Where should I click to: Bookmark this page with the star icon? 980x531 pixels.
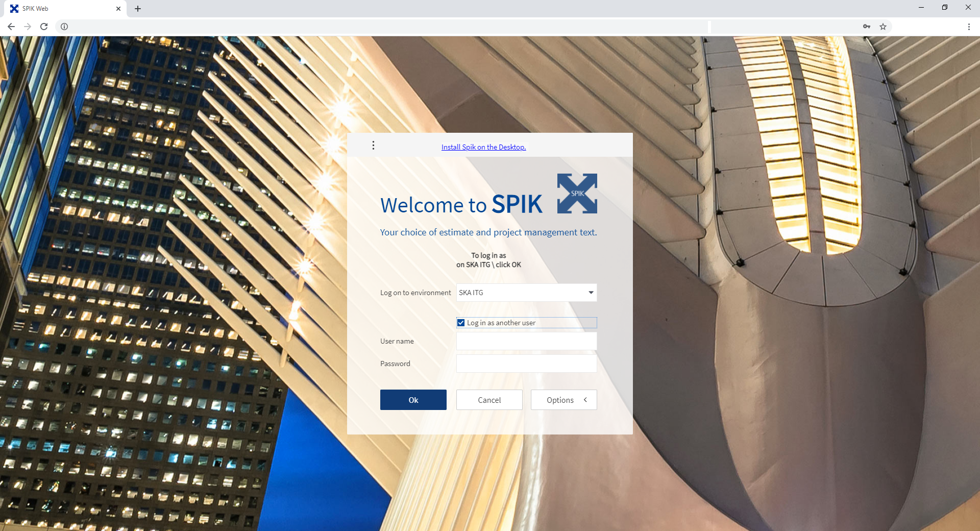[883, 27]
